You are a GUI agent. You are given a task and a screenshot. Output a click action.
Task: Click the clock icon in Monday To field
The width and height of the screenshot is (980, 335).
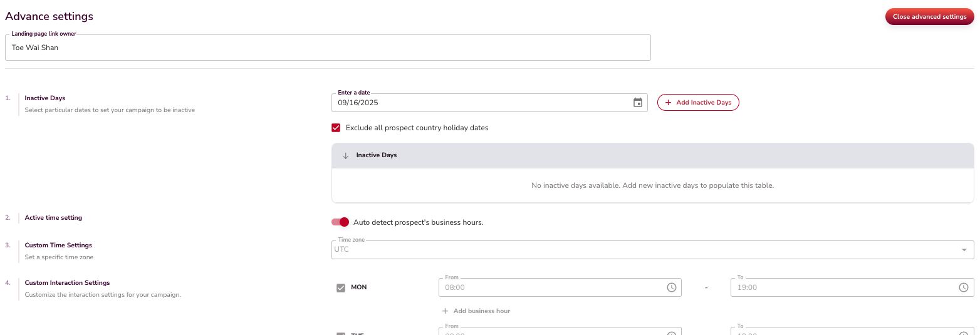coord(963,287)
